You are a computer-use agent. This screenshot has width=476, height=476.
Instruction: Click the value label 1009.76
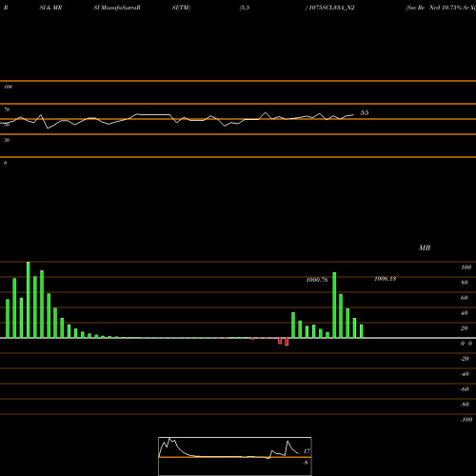click(x=317, y=280)
